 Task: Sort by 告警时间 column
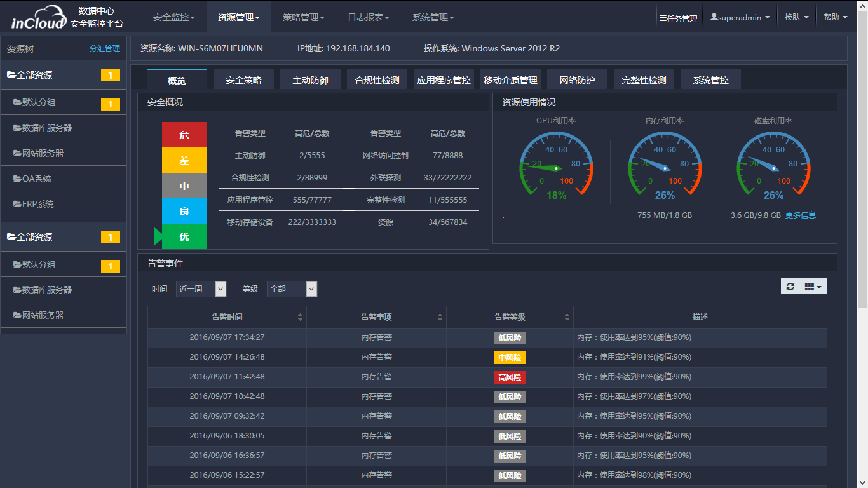tap(227, 316)
